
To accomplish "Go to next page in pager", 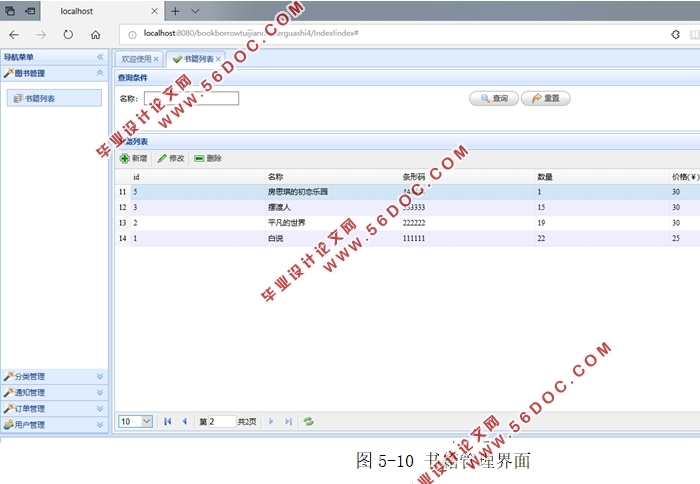I will point(271,421).
